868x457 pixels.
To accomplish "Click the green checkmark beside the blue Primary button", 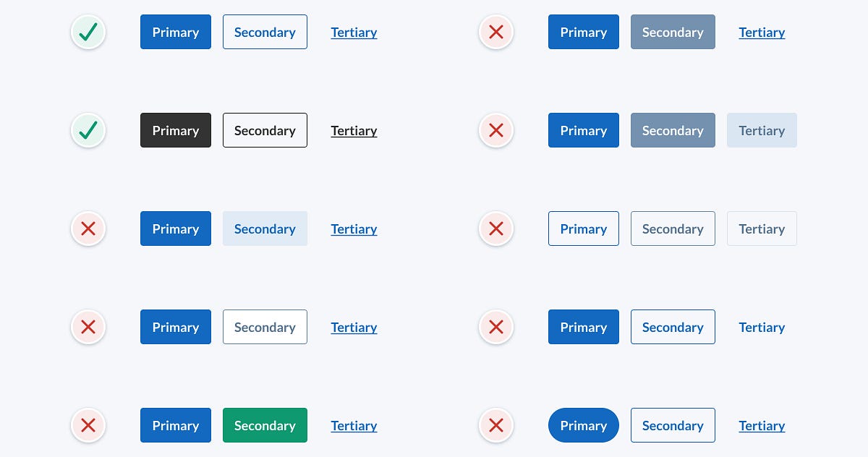I will click(88, 32).
